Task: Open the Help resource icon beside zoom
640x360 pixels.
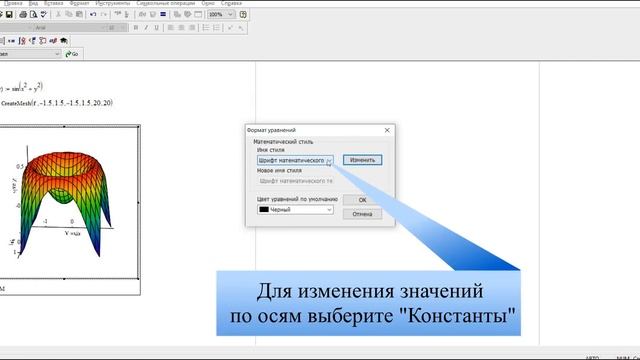Action: [243, 14]
